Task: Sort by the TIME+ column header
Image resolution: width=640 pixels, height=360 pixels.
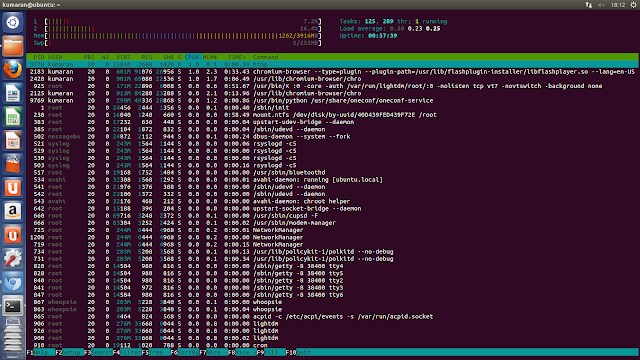Action: (237, 57)
